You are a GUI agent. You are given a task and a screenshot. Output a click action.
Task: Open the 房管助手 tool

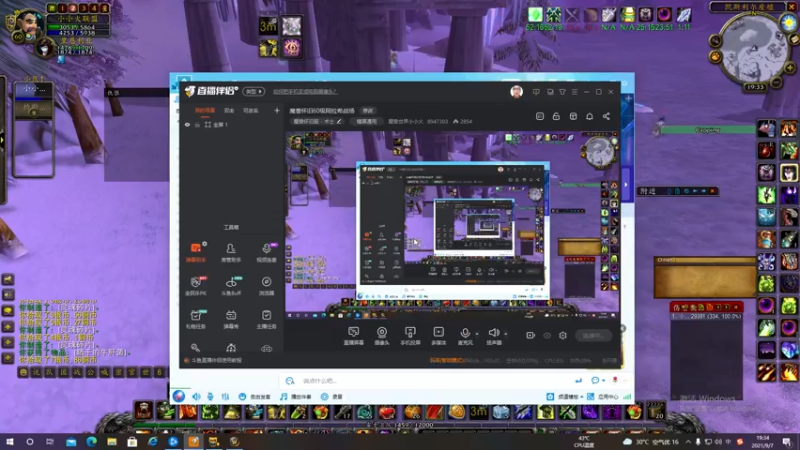231,252
